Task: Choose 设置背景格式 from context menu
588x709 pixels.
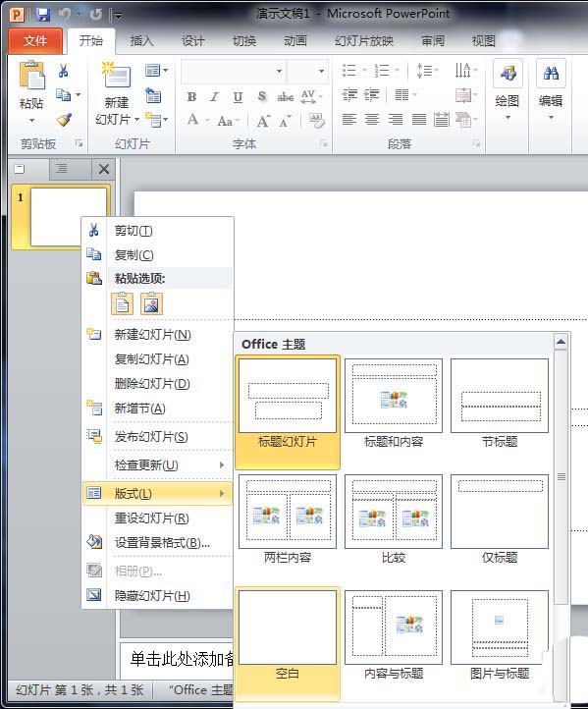Action: (x=157, y=542)
